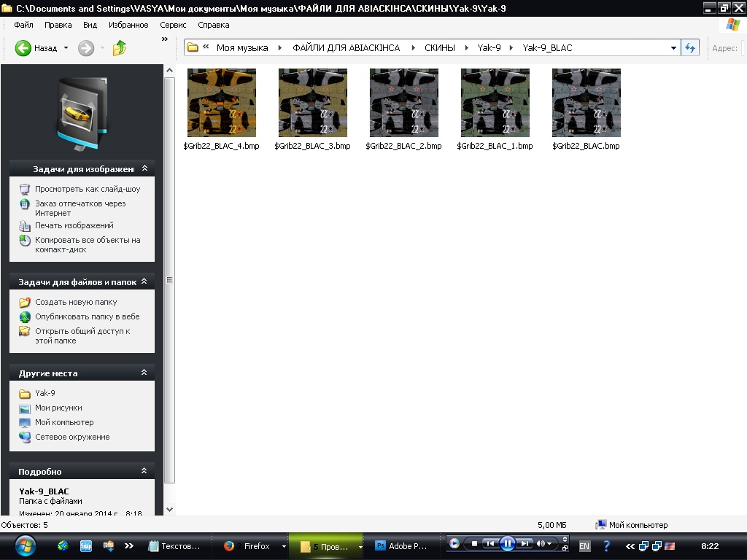The width and height of the screenshot is (747, 560).
Task: Click Опубликовать папку в вебе link
Action: 88,316
